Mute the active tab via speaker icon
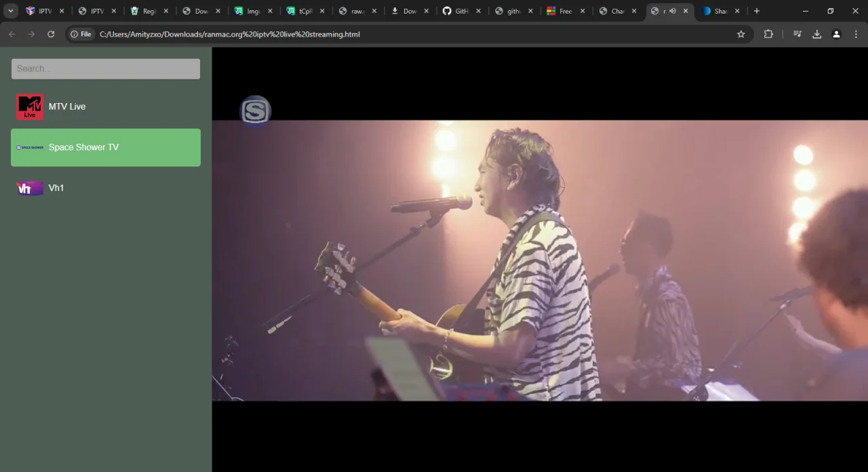Image resolution: width=868 pixels, height=472 pixels. pyautogui.click(x=673, y=11)
